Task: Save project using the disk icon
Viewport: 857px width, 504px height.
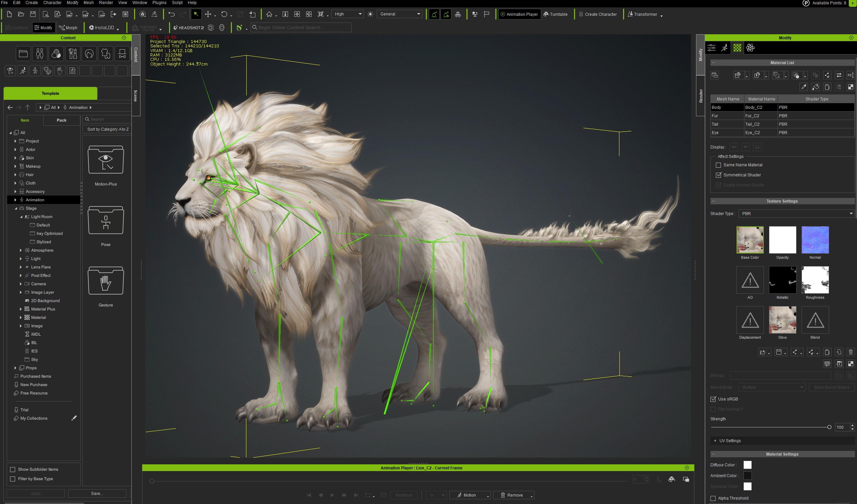Action: click(33, 14)
